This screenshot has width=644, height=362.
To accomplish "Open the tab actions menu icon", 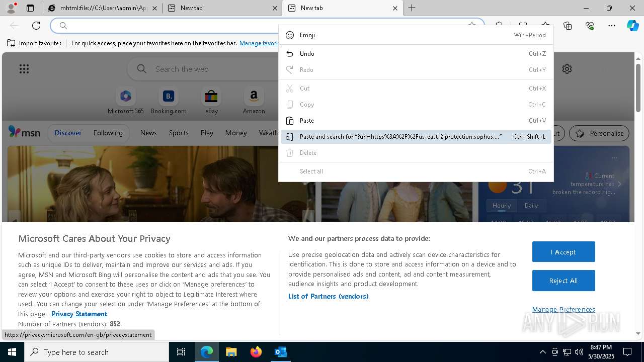I will click(x=30, y=8).
